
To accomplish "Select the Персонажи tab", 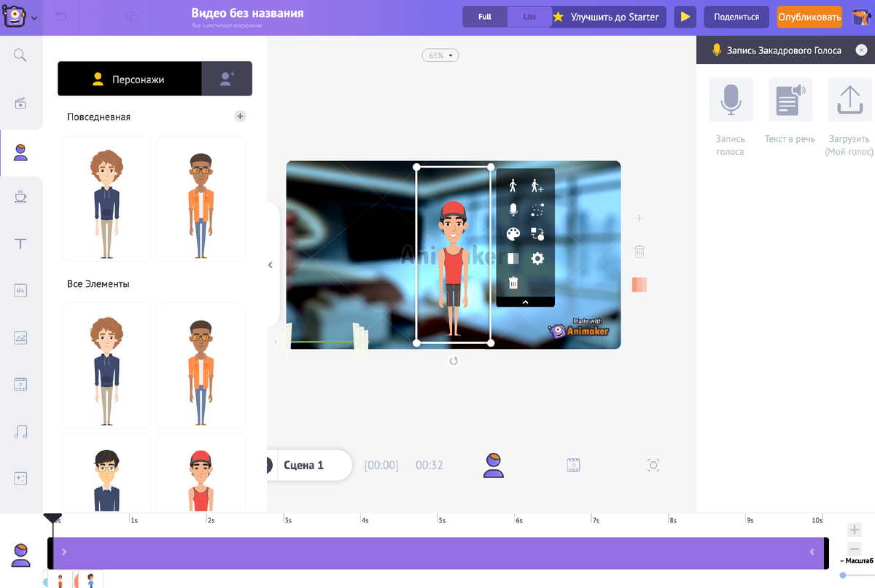I will [129, 79].
